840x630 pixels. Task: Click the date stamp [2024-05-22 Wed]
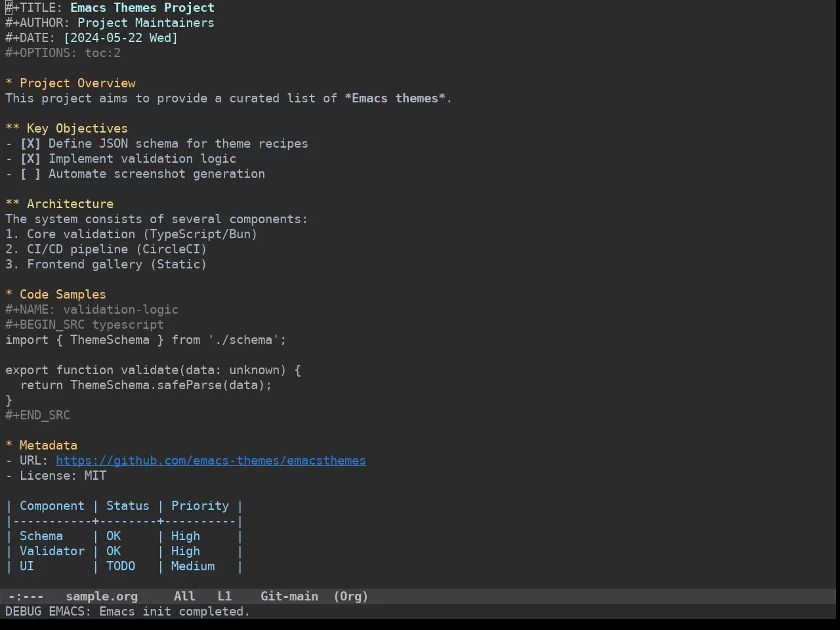[121, 38]
